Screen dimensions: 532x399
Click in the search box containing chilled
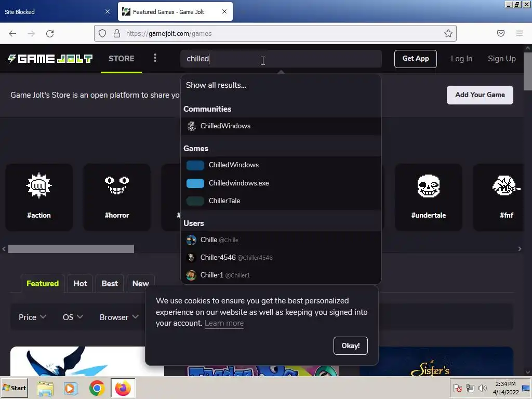281,59
